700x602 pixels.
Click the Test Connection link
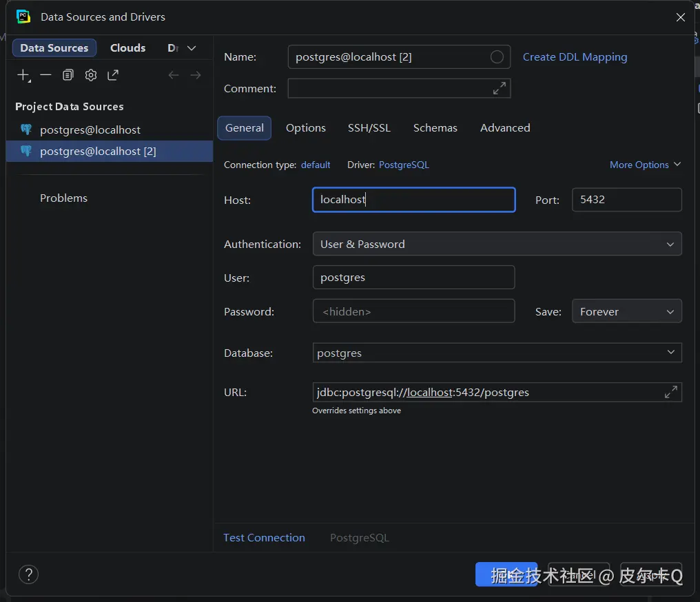264,538
